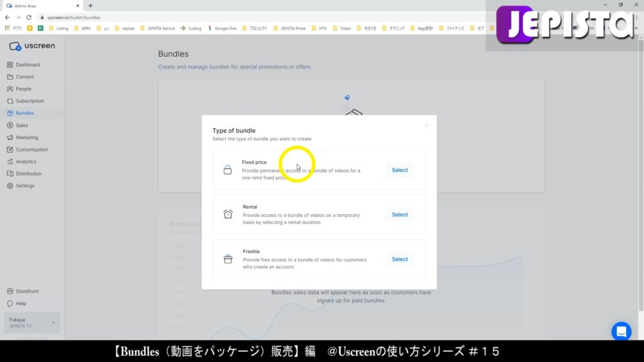
Task: Close the Admin Area browser tab
Action: click(x=77, y=6)
